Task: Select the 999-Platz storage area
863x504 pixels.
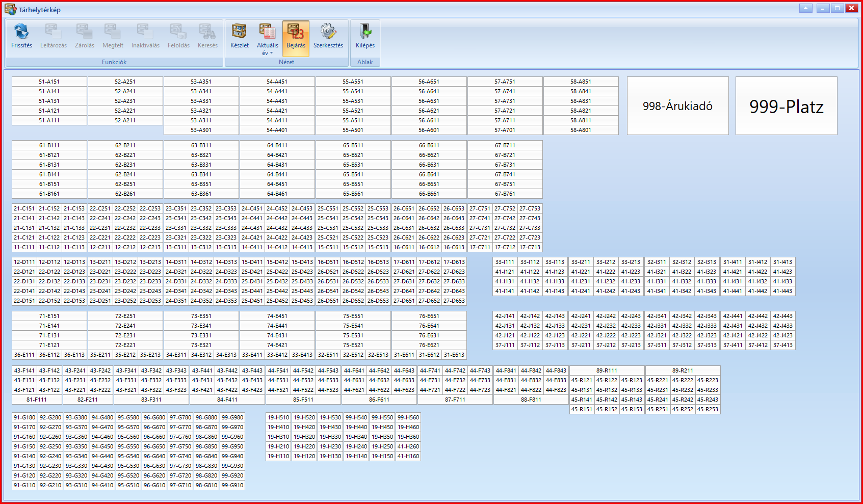Action: [786, 106]
